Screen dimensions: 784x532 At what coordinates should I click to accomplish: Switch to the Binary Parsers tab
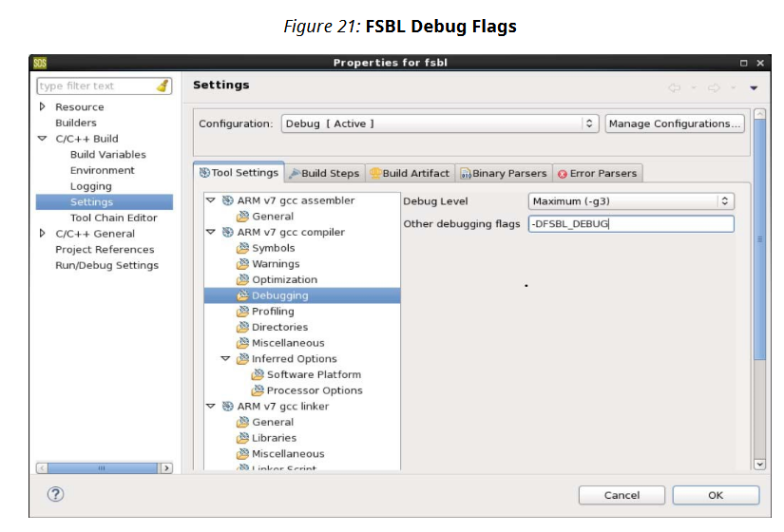coord(504,173)
